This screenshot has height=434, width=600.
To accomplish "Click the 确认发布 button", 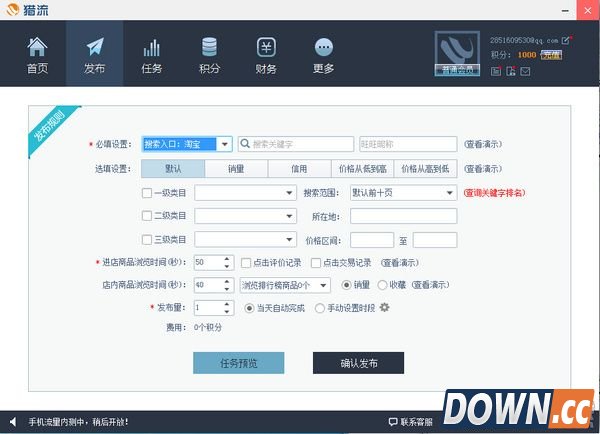I will click(359, 363).
